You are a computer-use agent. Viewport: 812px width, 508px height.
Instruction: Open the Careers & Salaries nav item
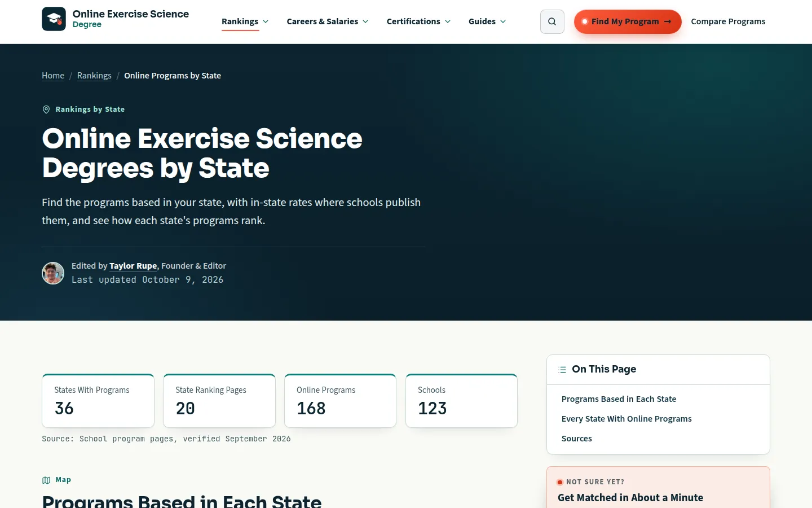click(x=322, y=21)
